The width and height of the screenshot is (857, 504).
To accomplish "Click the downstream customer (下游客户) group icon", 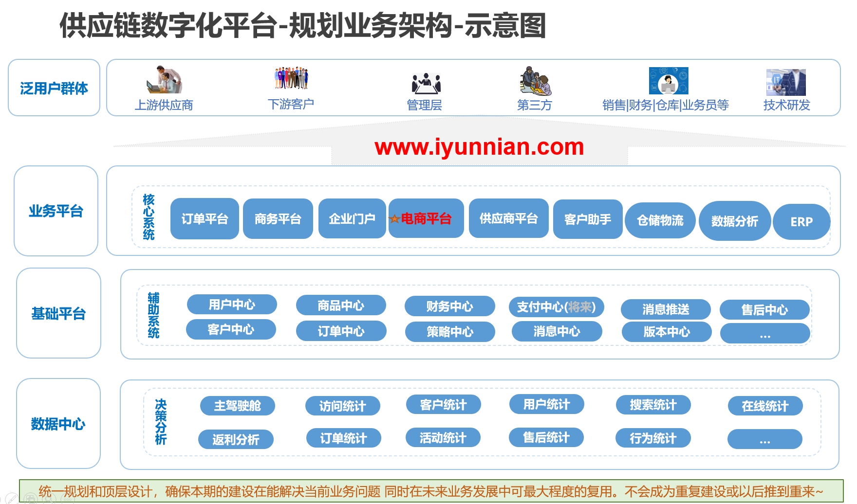I will (x=291, y=78).
